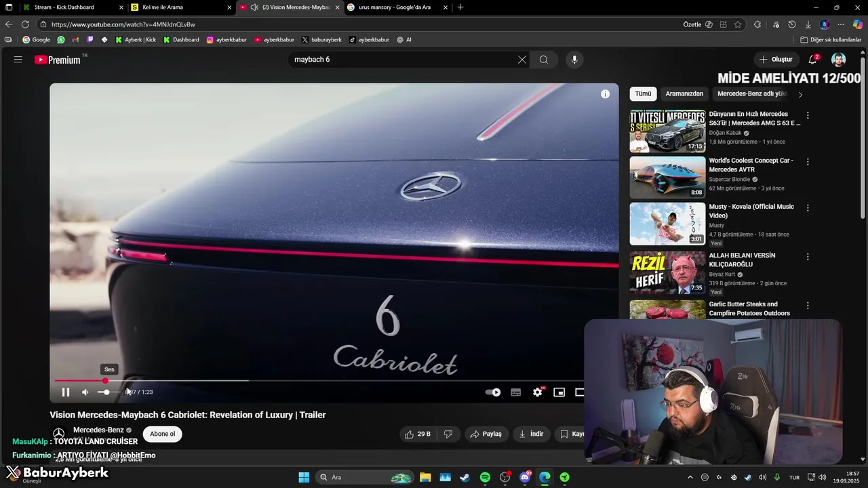Open baburayberk X bookmark

tap(321, 40)
